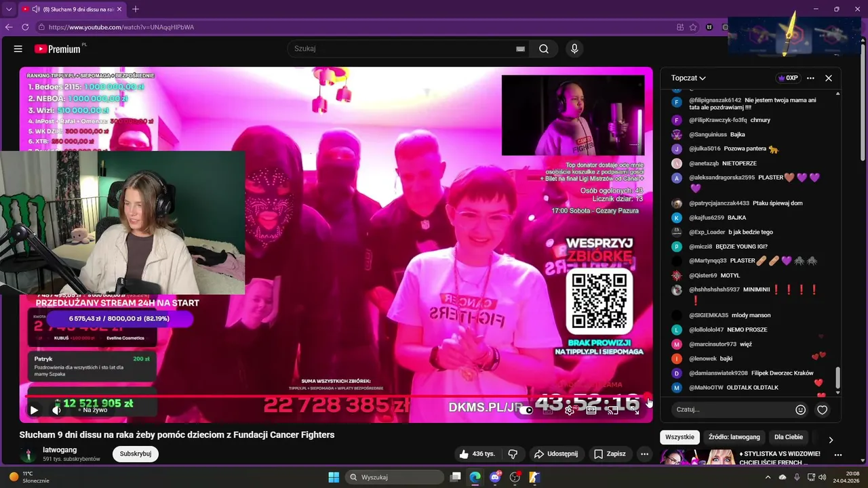Bookmark the page with star icon
This screenshot has height=488, width=868.
[x=693, y=27]
